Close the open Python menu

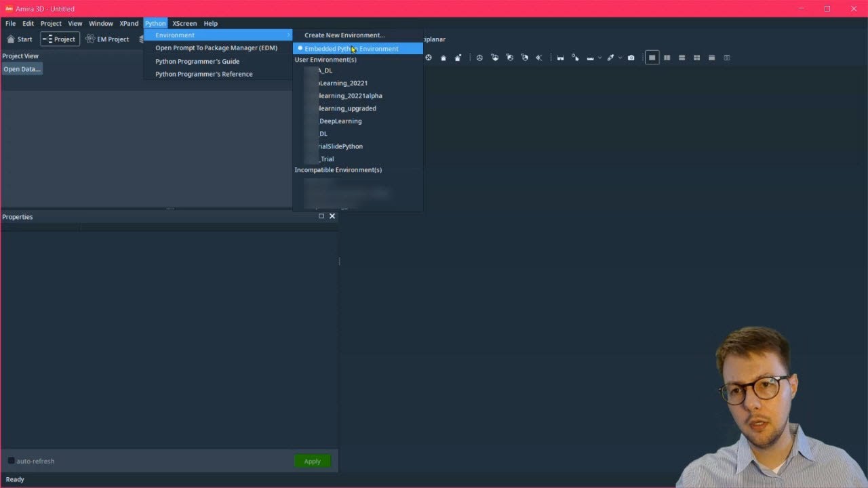[155, 23]
